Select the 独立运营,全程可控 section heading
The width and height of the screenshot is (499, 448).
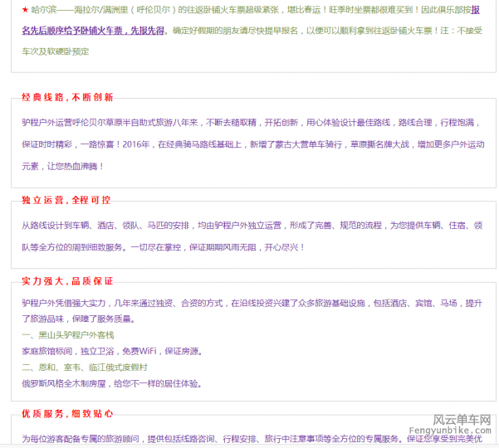pos(66,200)
